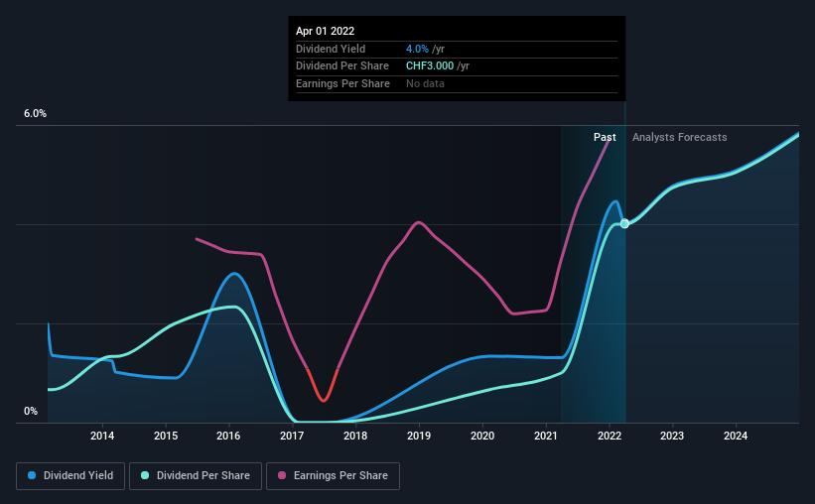Click the 2015 x-axis label
The image size is (815, 504).
coord(166,436)
